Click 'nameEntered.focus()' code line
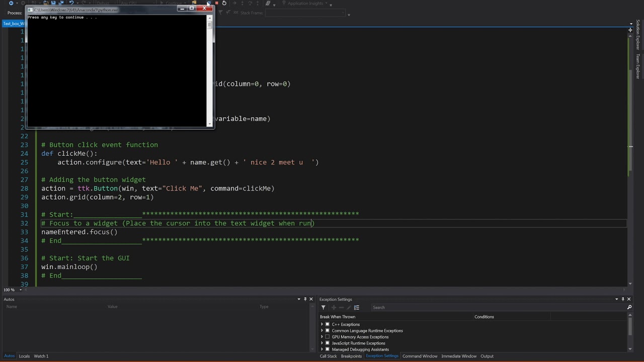This screenshot has height=362, width=644. click(x=79, y=232)
